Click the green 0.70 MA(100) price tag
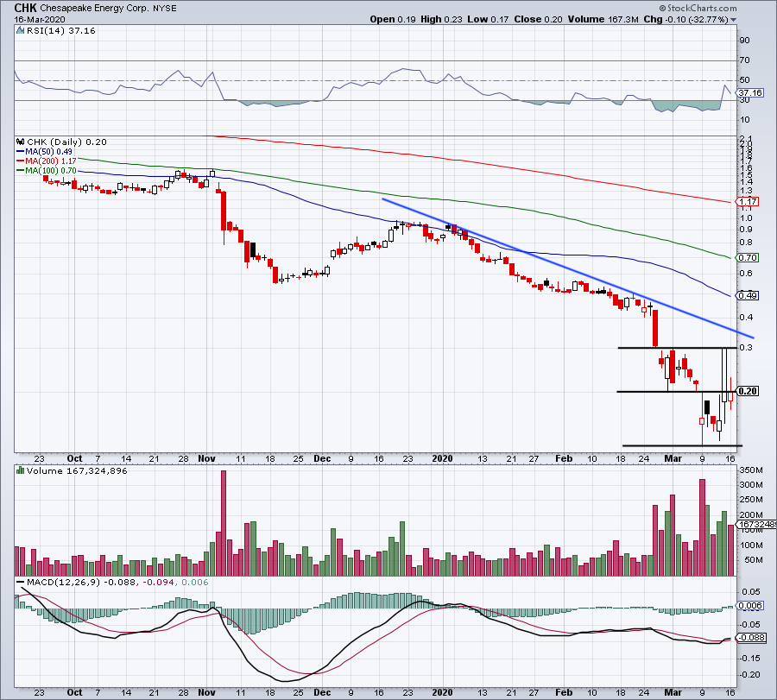The height and width of the screenshot is (700, 777). click(748, 257)
